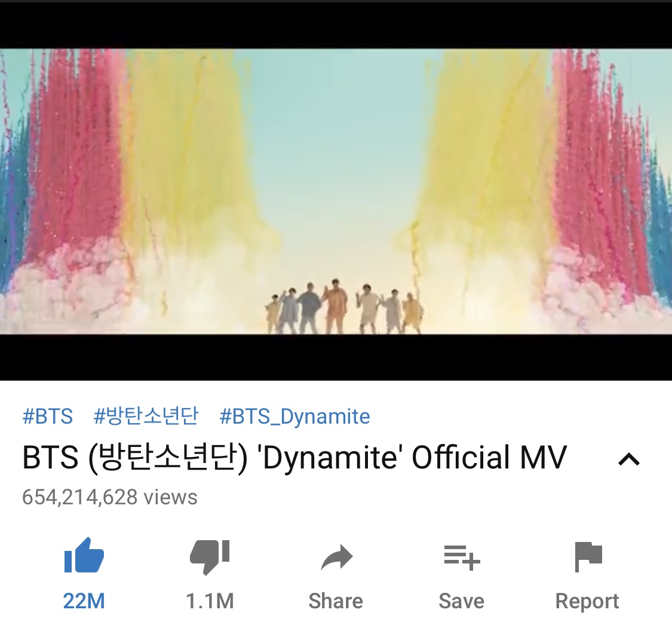Tap the Report flag icon
Image resolution: width=672 pixels, height=628 pixels.
[588, 557]
